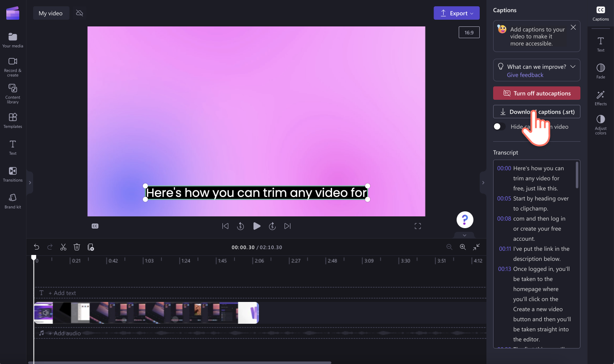This screenshot has height=364, width=614.
Task: Rewind five seconds
Action: click(240, 226)
